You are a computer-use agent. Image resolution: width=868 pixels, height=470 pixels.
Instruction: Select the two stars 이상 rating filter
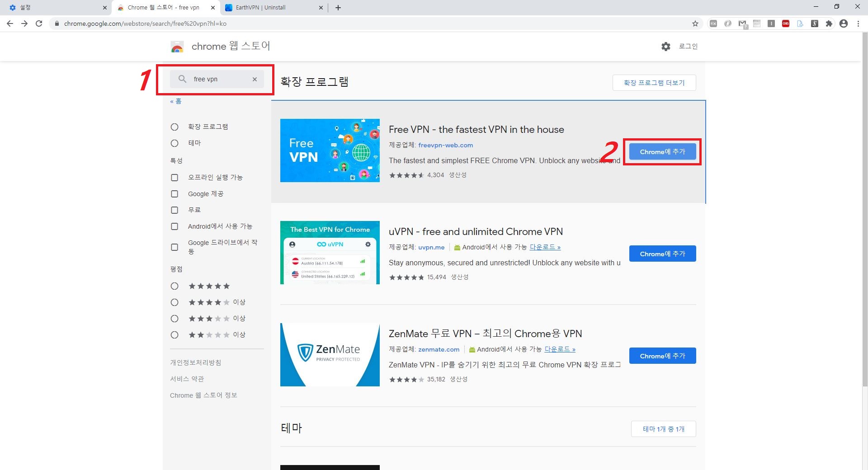pos(175,335)
